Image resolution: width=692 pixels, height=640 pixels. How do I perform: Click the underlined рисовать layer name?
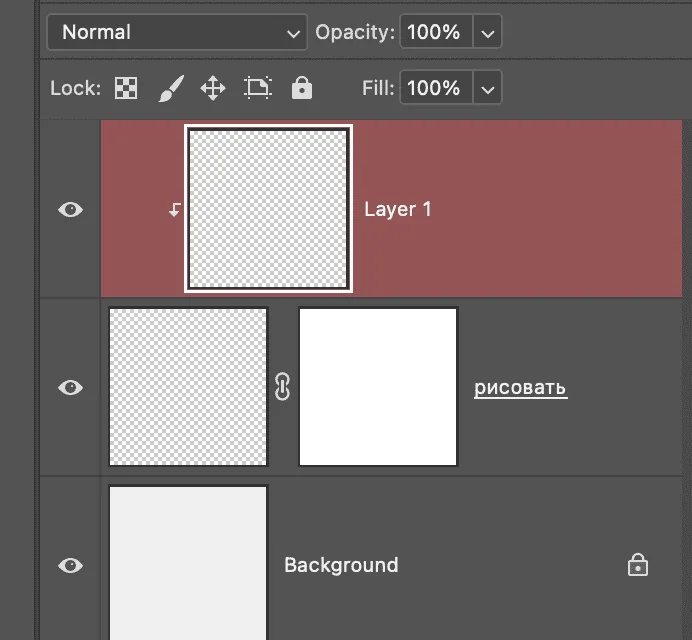(521, 388)
